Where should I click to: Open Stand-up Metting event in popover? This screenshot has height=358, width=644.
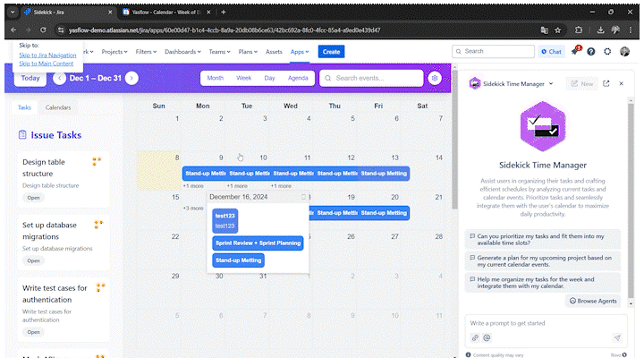pos(238,260)
